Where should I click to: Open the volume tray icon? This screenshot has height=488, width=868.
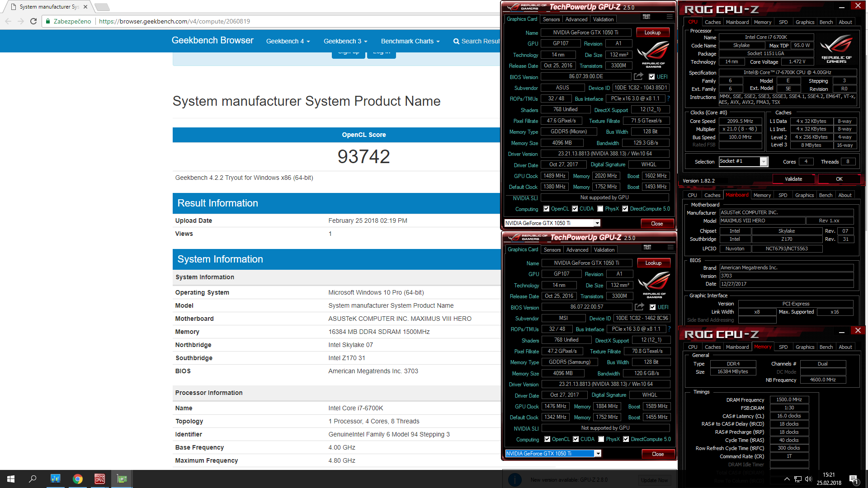(808, 479)
